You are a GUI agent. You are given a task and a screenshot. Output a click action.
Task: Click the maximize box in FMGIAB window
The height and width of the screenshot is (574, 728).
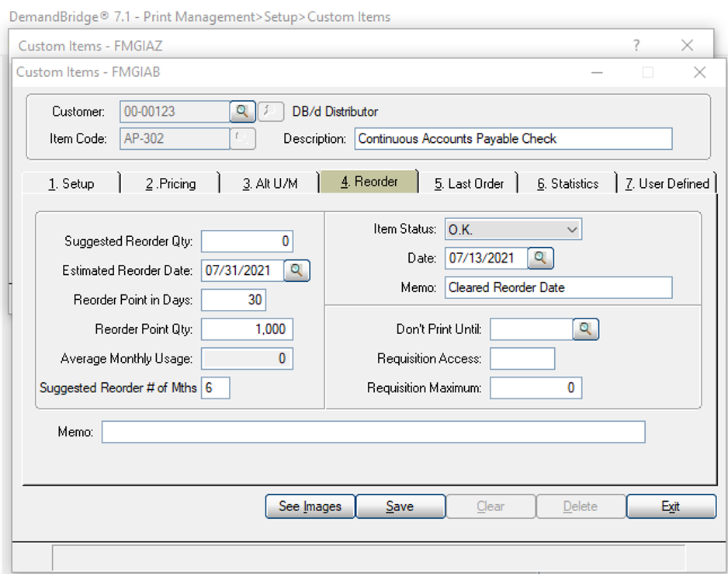click(x=648, y=72)
